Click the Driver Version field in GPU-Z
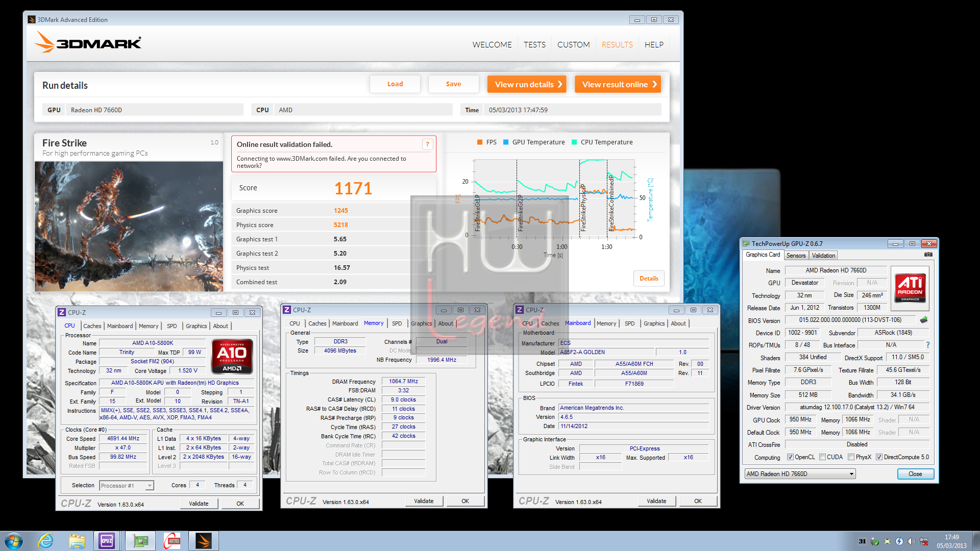 coord(857,408)
